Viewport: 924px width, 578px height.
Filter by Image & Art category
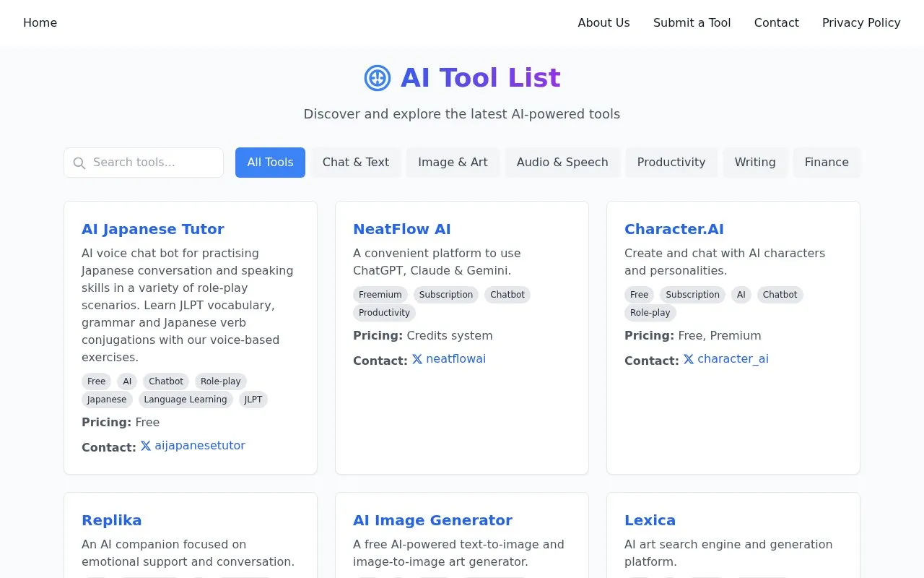[x=453, y=163]
